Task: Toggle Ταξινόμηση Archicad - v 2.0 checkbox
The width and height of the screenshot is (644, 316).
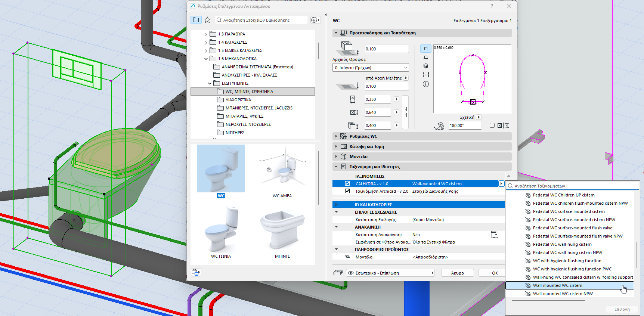Action: point(347,191)
